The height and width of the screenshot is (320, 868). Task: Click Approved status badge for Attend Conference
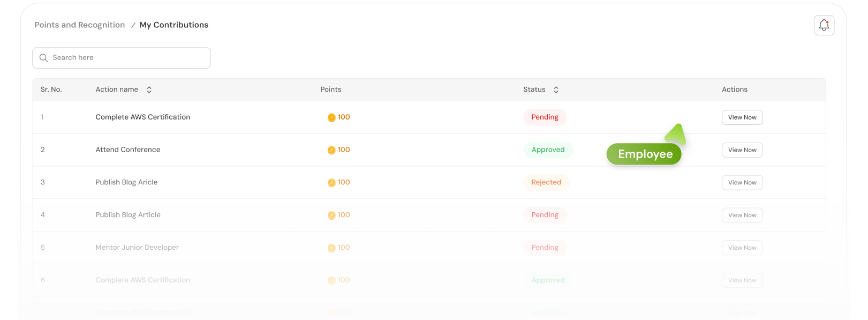coord(548,150)
